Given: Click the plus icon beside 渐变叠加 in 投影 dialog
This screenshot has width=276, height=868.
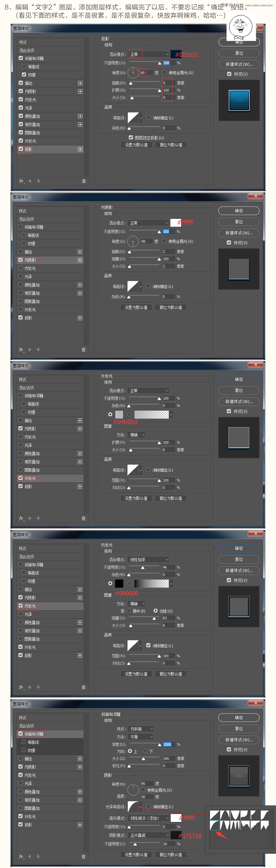Looking at the screenshot, I should [80, 125].
